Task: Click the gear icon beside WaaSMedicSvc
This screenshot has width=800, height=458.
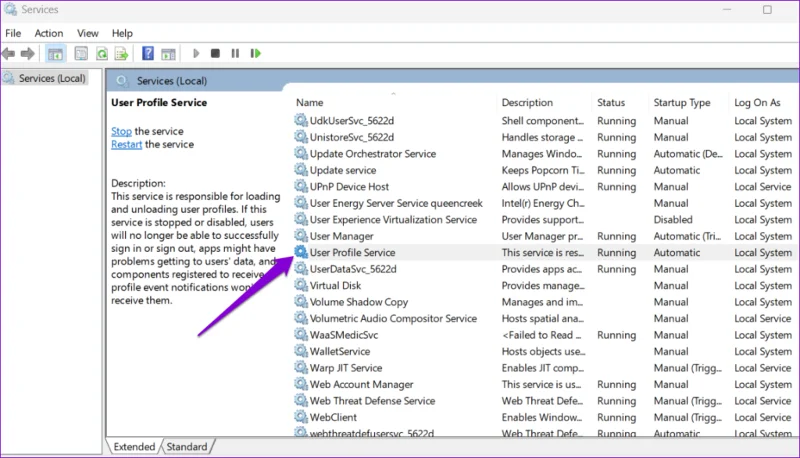Action: tap(301, 335)
